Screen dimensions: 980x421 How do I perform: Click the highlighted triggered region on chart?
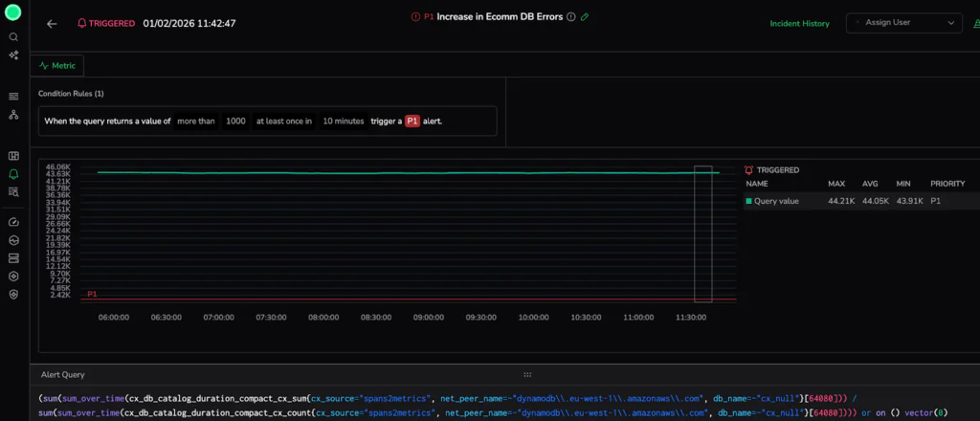point(703,234)
